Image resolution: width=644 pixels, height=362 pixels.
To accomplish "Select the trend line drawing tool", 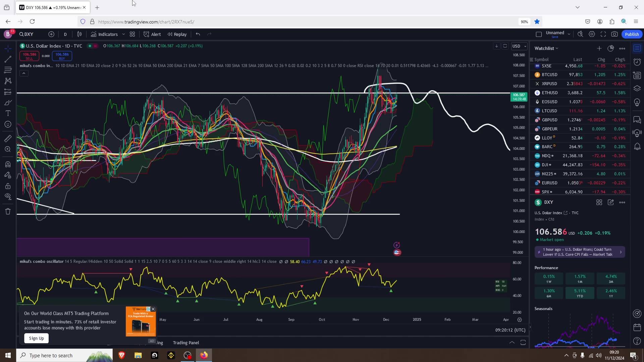I will tap(8, 59).
